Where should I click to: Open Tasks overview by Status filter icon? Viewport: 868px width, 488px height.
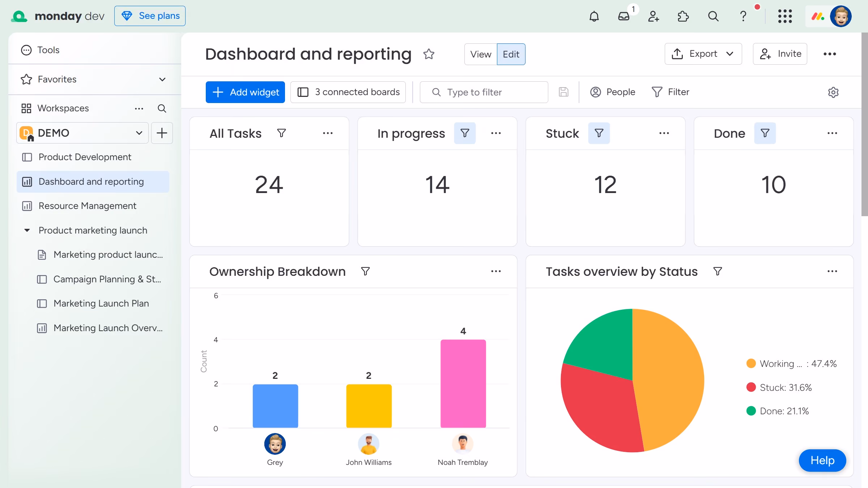point(718,271)
